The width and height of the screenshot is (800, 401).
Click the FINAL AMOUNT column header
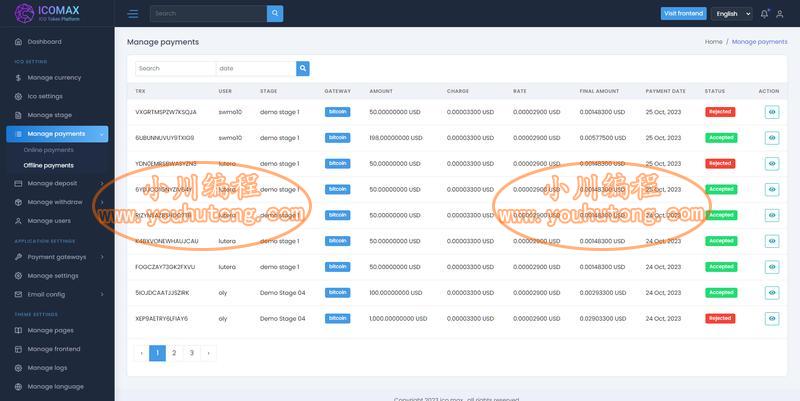point(599,91)
